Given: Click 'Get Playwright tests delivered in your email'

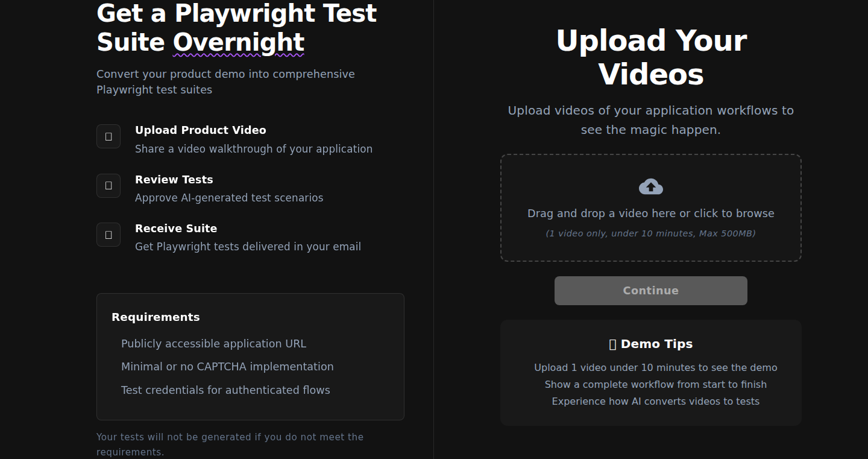Looking at the screenshot, I should (x=248, y=247).
